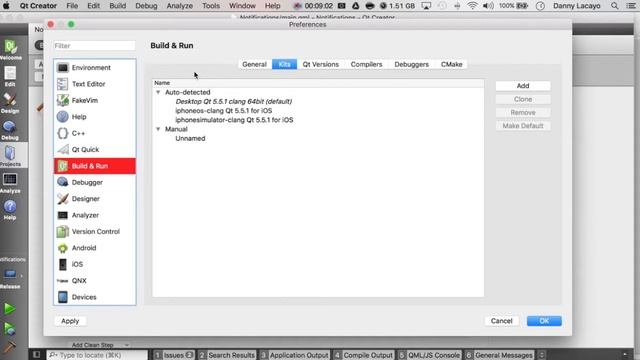
Task: Switch to Design mode in sidebar
Action: click(x=10, y=103)
